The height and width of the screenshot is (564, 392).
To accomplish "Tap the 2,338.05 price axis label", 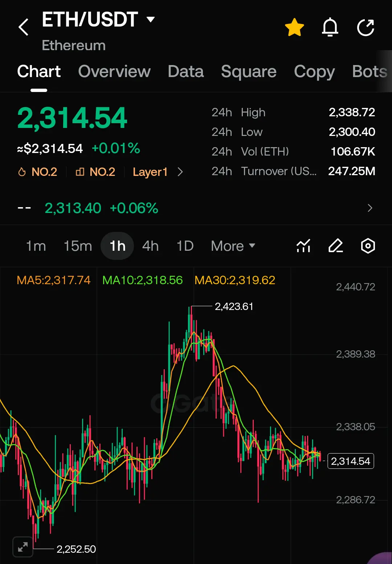I will [x=356, y=427].
